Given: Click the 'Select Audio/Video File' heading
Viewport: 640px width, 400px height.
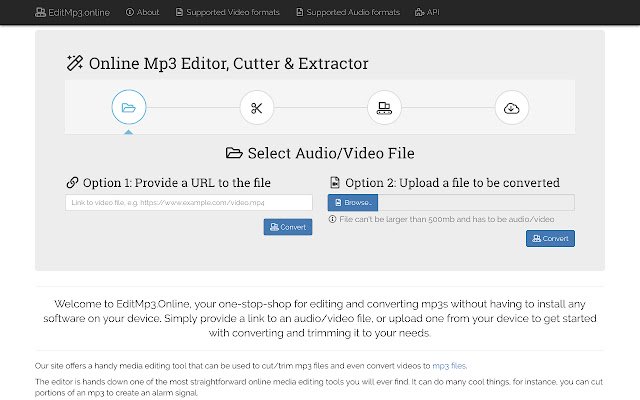Looking at the screenshot, I should 331,153.
